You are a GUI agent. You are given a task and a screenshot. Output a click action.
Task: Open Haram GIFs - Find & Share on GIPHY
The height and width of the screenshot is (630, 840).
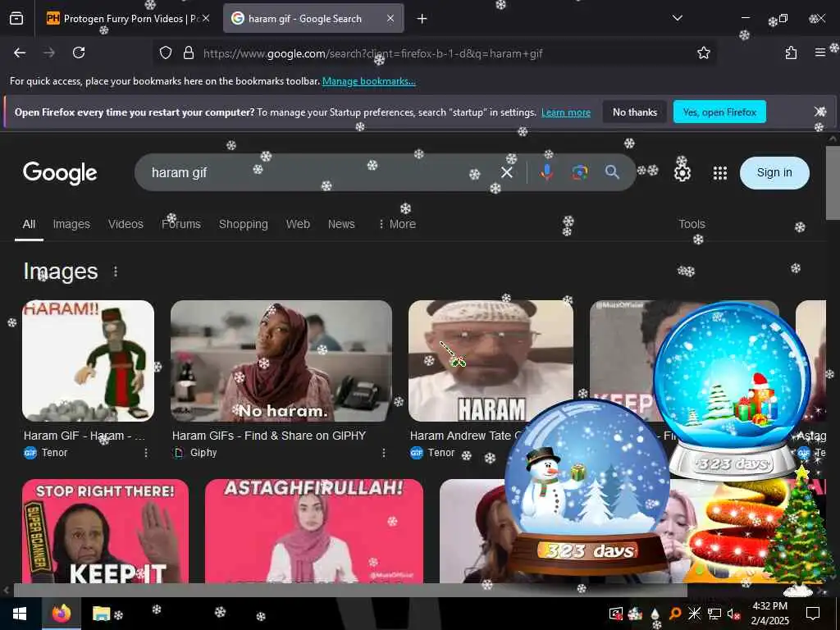(269, 436)
